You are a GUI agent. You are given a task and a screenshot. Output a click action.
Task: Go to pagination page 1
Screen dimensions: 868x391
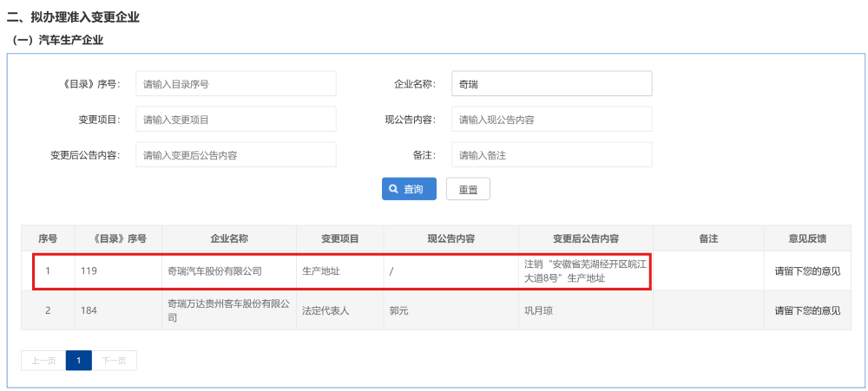point(79,361)
